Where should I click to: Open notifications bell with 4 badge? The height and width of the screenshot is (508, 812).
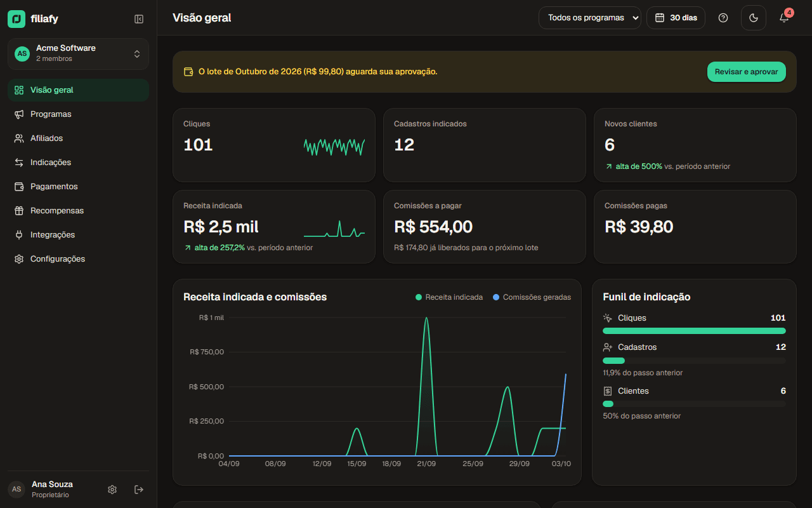784,18
